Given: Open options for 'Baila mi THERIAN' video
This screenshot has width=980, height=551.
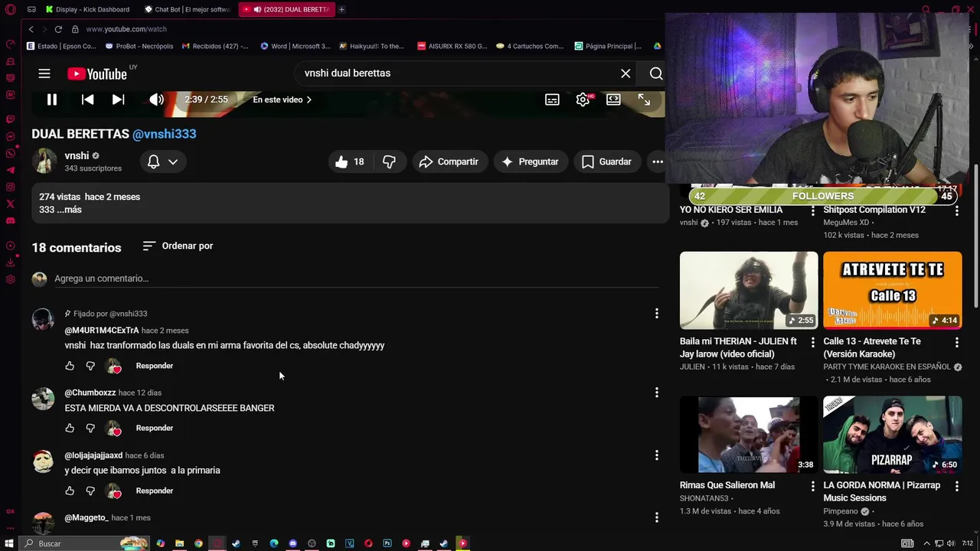Looking at the screenshot, I should (813, 342).
